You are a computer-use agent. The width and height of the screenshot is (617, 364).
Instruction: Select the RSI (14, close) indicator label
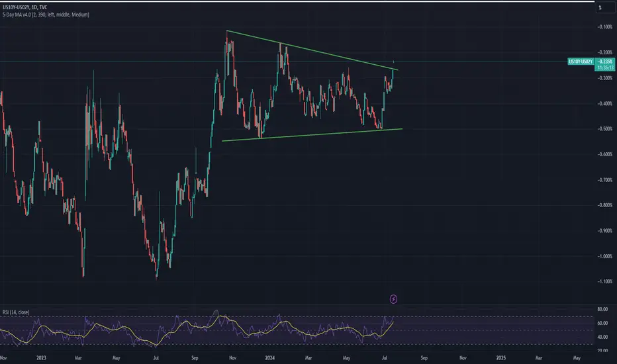coord(16,312)
